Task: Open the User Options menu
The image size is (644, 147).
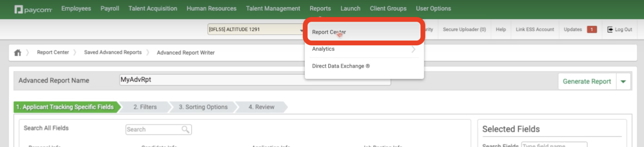Action: [x=434, y=9]
